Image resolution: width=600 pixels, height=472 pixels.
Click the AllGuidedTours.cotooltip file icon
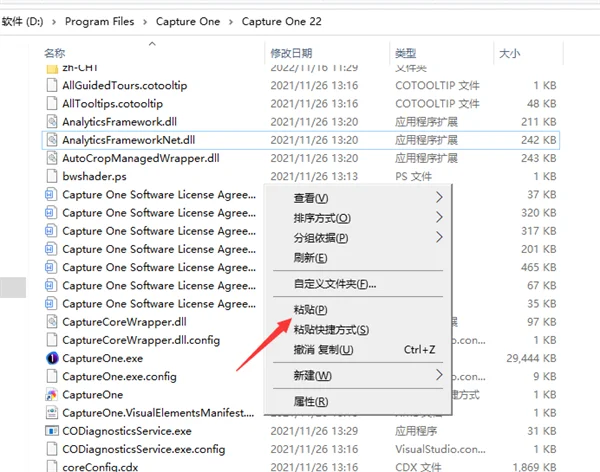pyautogui.click(x=52, y=85)
